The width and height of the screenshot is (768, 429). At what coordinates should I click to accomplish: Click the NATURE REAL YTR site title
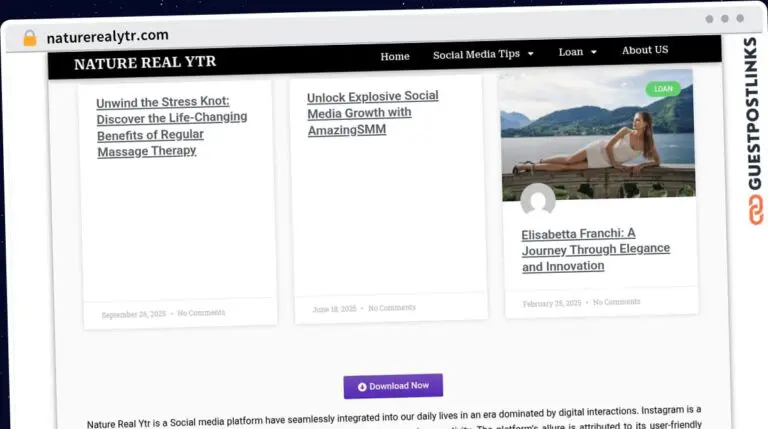[145, 63]
